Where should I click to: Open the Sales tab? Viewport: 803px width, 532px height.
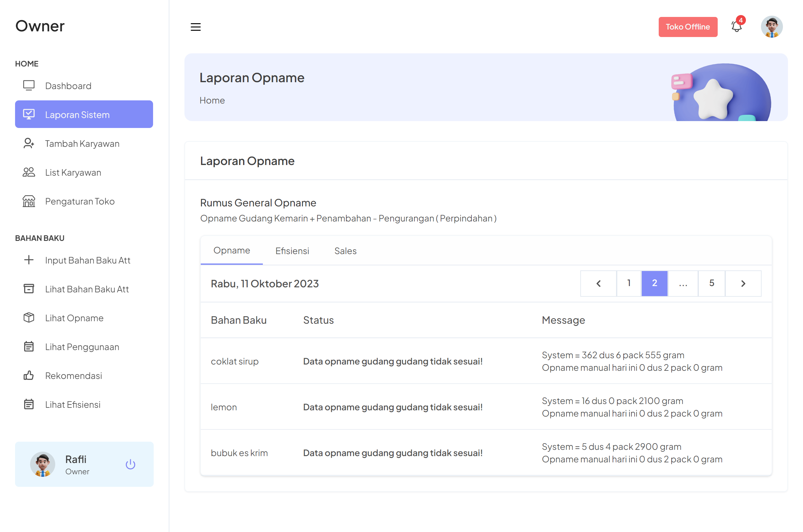coord(345,251)
